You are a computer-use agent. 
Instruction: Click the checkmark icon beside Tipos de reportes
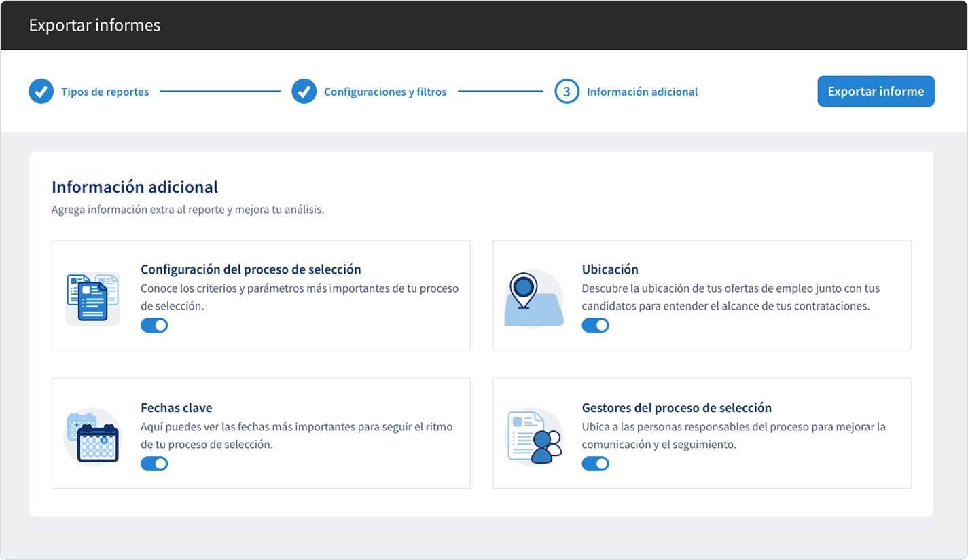pos(41,91)
